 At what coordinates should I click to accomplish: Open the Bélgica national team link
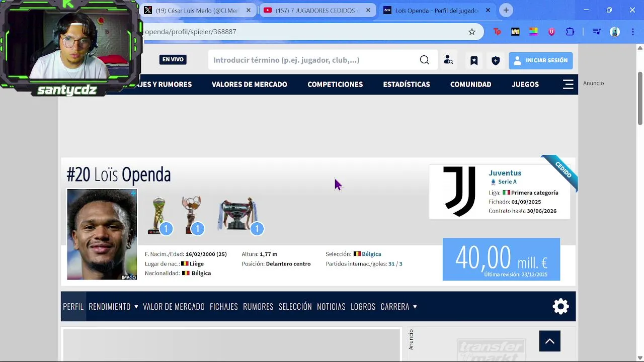click(x=371, y=254)
